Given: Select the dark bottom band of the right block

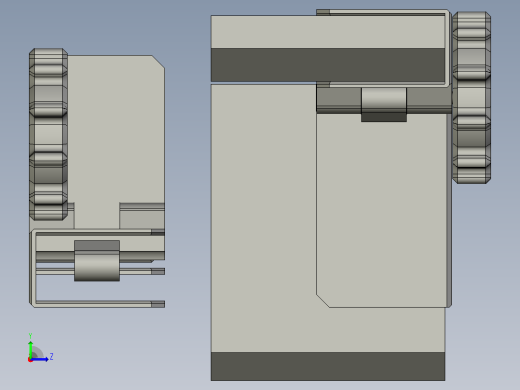Looking at the screenshot, I should (x=328, y=366).
